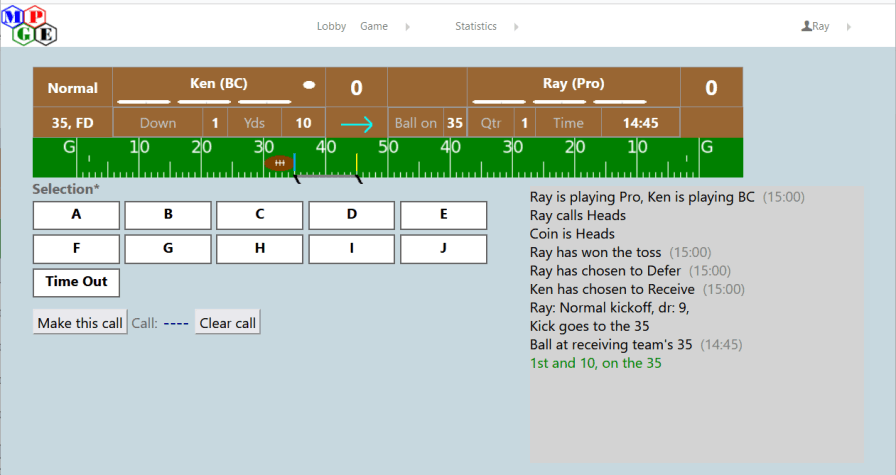Screen dimensions: 896x475
Task: Click the left G goal line marker
Action: click(69, 147)
